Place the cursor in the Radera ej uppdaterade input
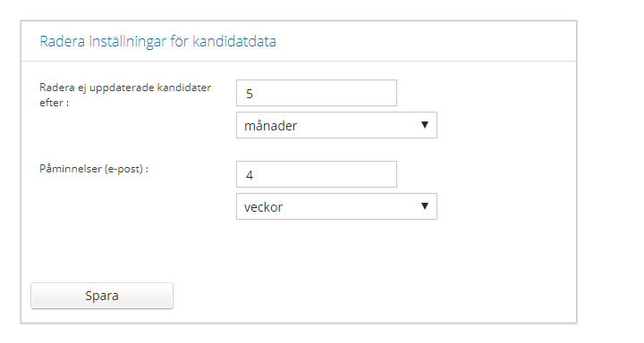The height and width of the screenshot is (343, 644). click(x=317, y=93)
